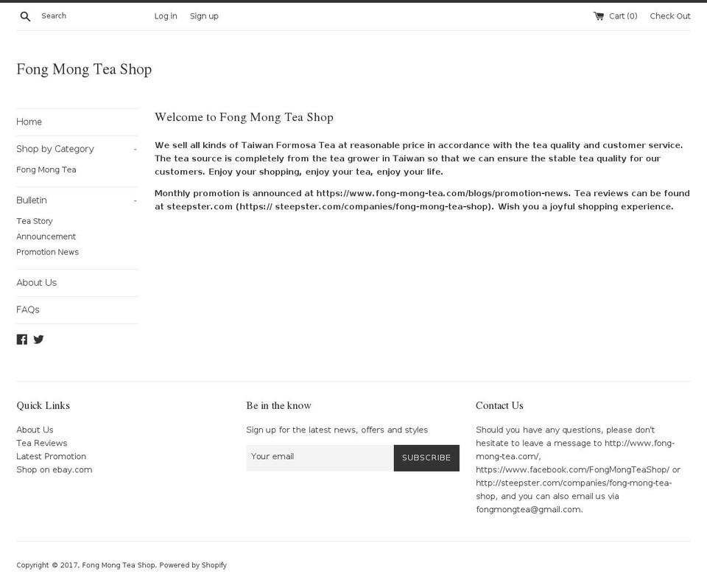707x588 pixels.
Task: Open the FAQs sidebar entry
Action: (x=27, y=309)
